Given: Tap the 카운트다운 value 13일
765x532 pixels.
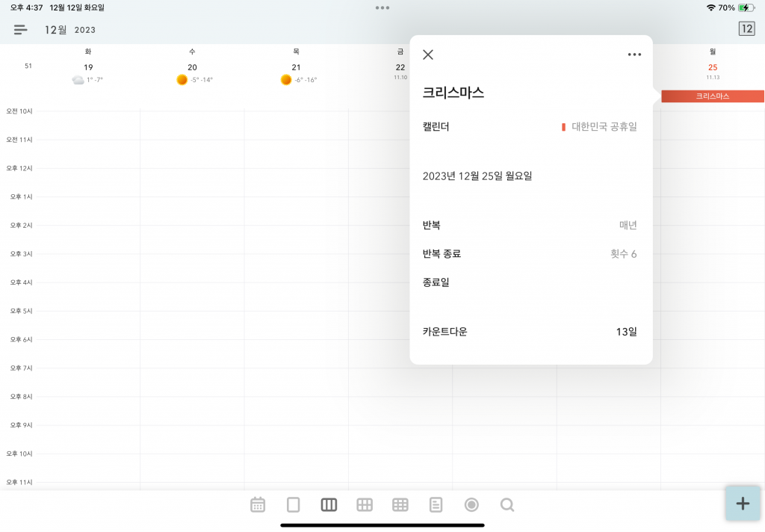Looking at the screenshot, I should (627, 332).
